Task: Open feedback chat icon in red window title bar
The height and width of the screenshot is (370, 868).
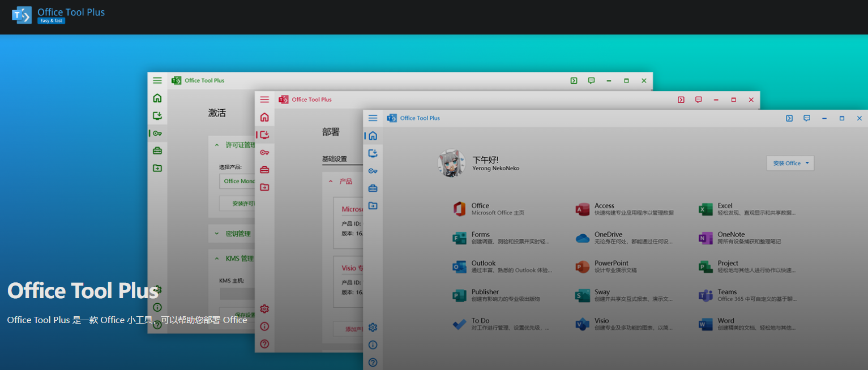Action: tap(698, 100)
